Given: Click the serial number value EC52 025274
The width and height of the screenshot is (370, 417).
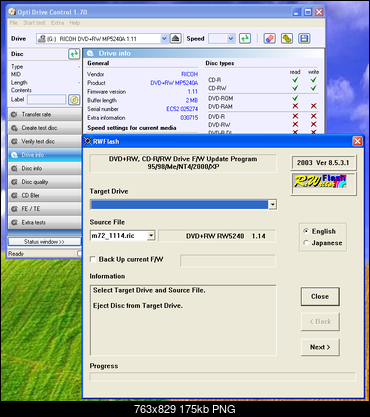Looking at the screenshot, I should coord(182,109).
